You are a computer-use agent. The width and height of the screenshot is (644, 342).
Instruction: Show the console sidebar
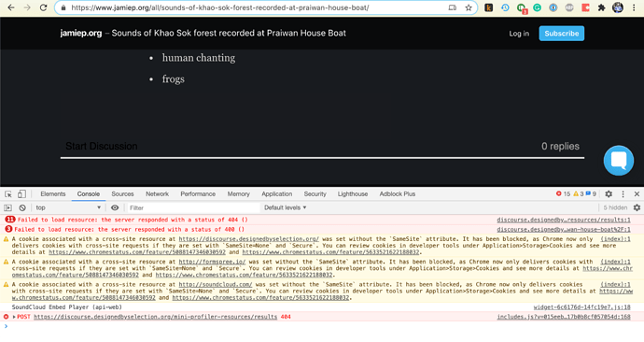tap(7, 207)
